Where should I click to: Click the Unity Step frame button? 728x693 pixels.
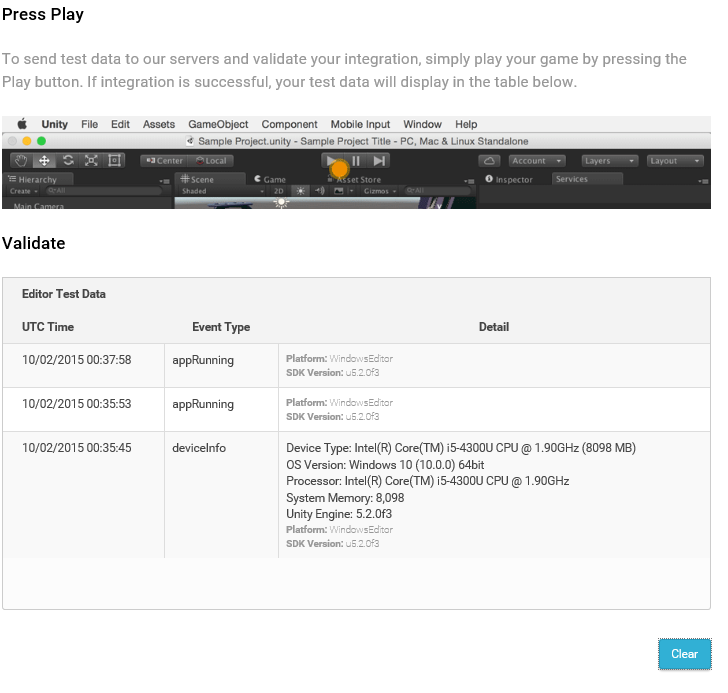tap(378, 161)
